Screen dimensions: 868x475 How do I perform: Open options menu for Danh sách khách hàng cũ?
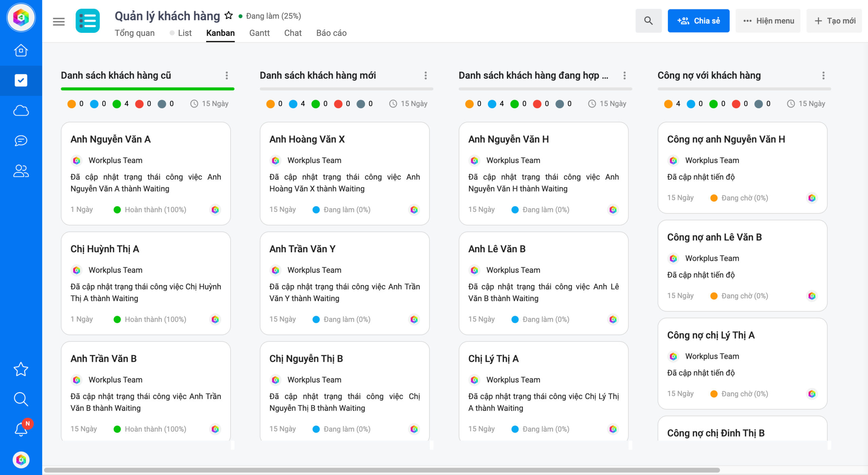coord(227,75)
